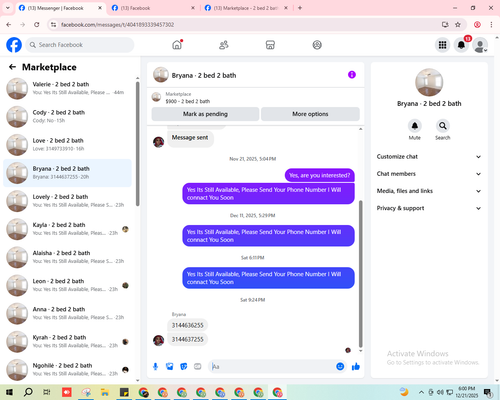Open the Valerie - 2 bed 2 bath conversation
Screen dimensions: 500x400
point(67,89)
